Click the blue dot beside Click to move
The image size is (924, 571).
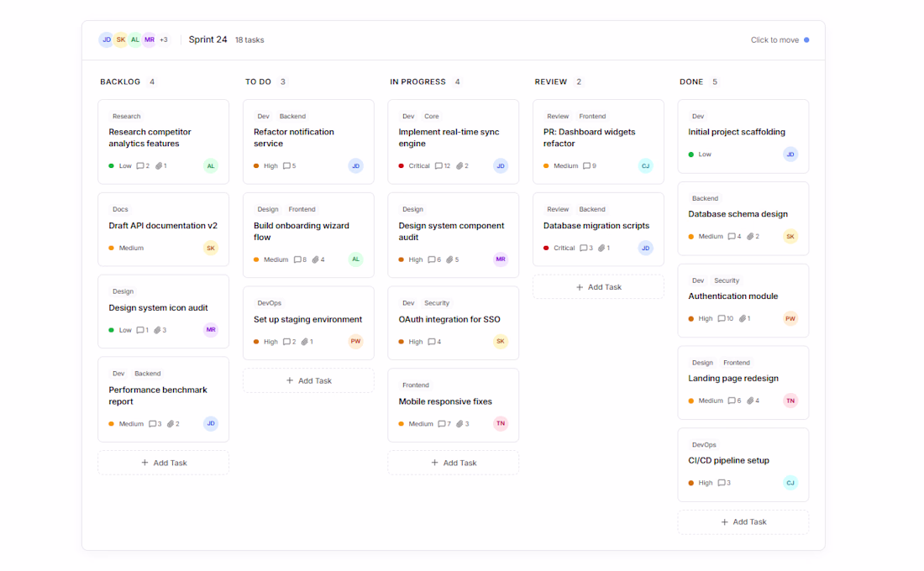click(806, 40)
